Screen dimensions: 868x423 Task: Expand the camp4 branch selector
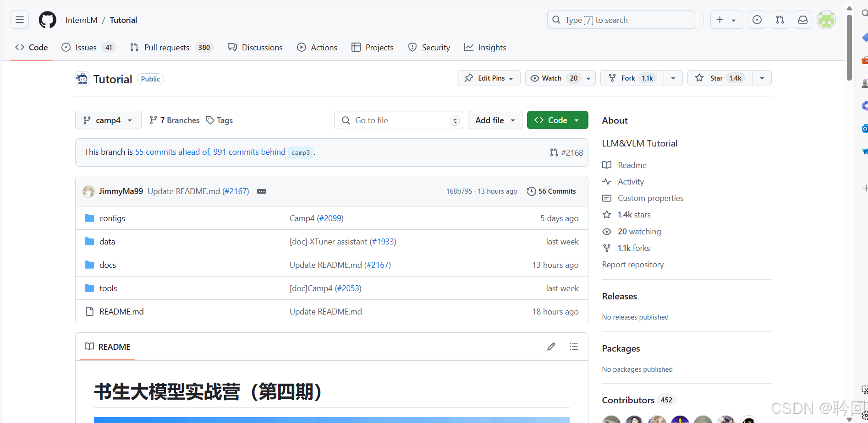(x=108, y=120)
